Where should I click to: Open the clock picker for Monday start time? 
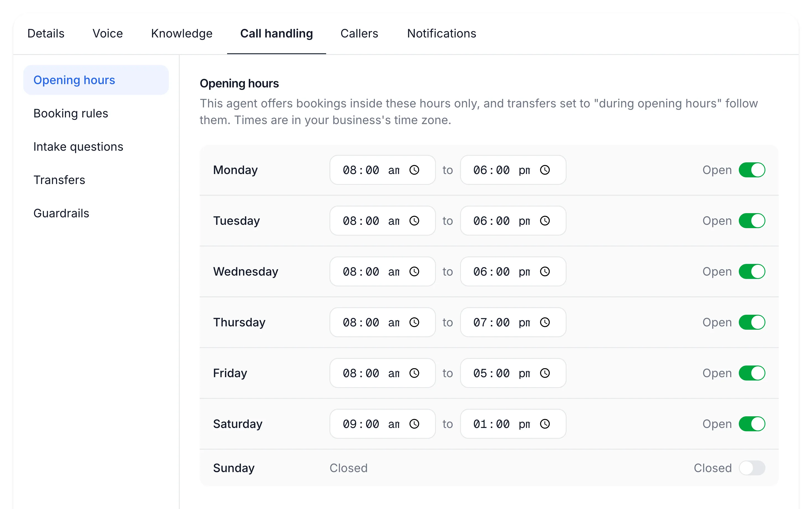[x=414, y=170]
